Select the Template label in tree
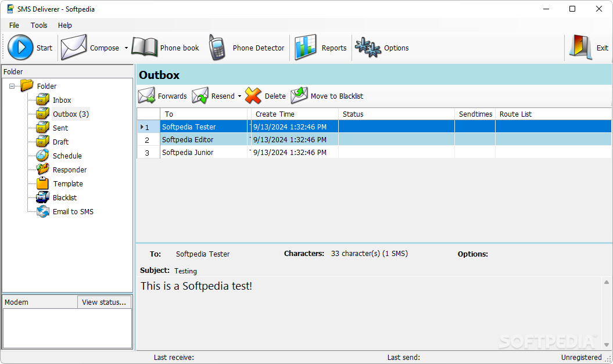 tap(68, 183)
